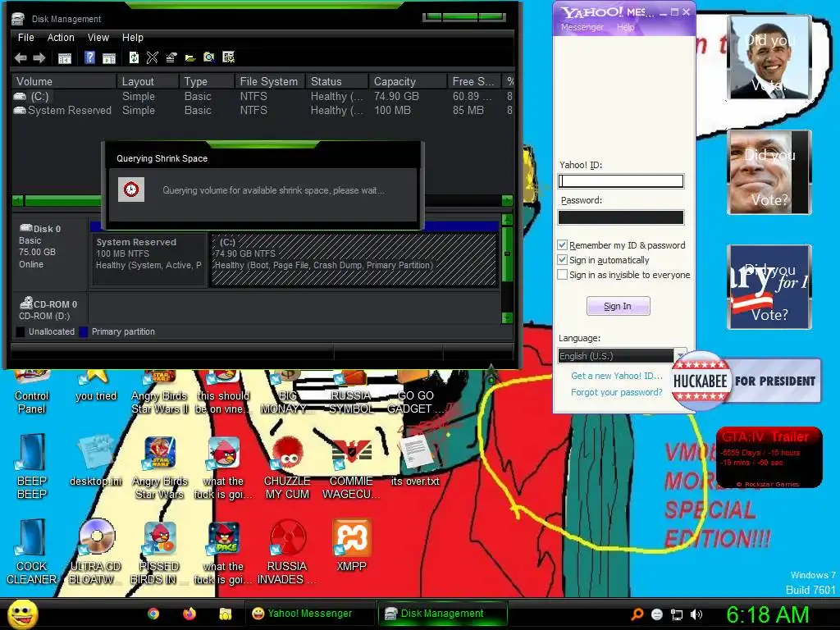The height and width of the screenshot is (630, 840).
Task: Select the desktop.ini file icon
Action: tap(96, 461)
